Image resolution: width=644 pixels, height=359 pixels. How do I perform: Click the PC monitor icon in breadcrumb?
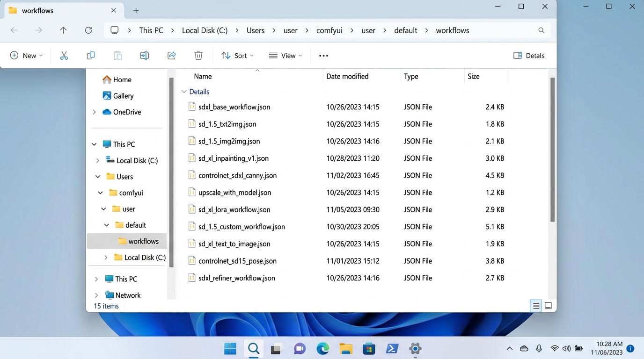click(115, 30)
